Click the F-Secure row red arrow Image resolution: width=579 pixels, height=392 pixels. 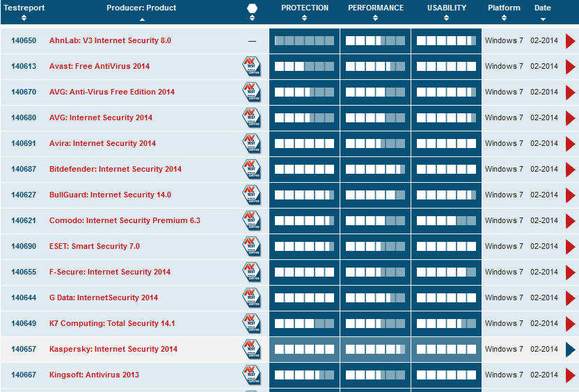(571, 272)
